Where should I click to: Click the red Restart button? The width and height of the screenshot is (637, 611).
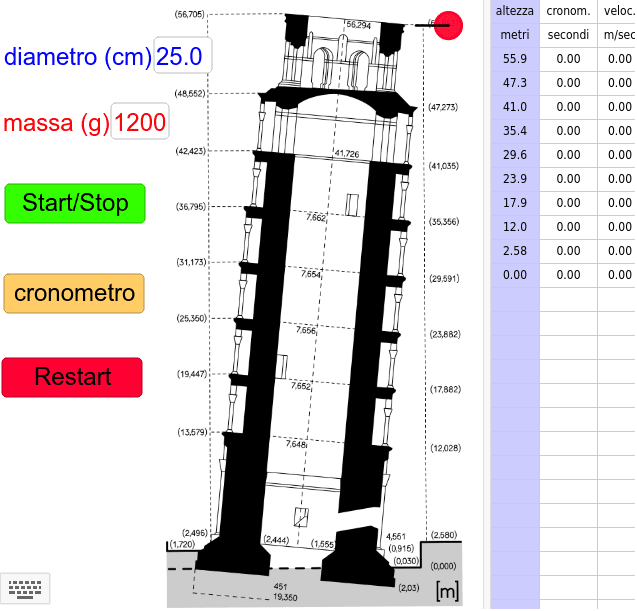72,377
